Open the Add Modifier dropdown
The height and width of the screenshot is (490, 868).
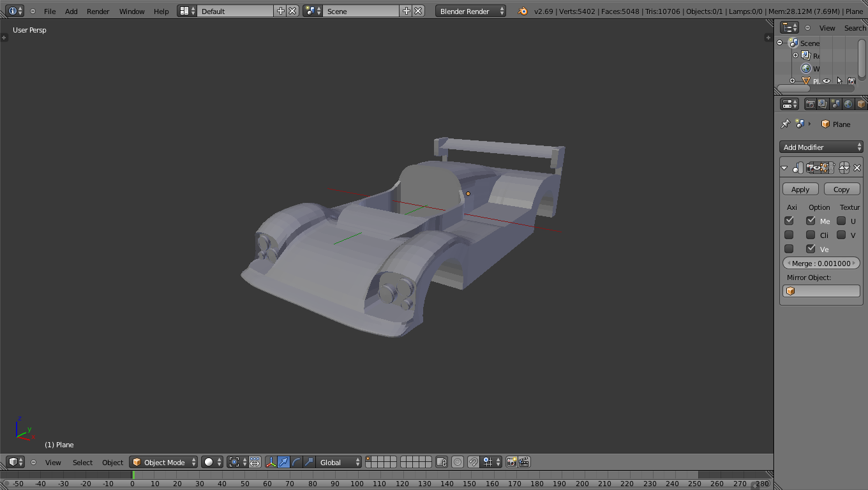pyautogui.click(x=821, y=147)
